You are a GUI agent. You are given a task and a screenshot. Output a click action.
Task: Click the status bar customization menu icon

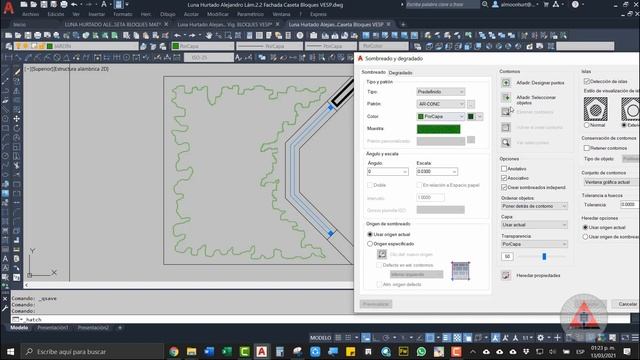point(635,338)
